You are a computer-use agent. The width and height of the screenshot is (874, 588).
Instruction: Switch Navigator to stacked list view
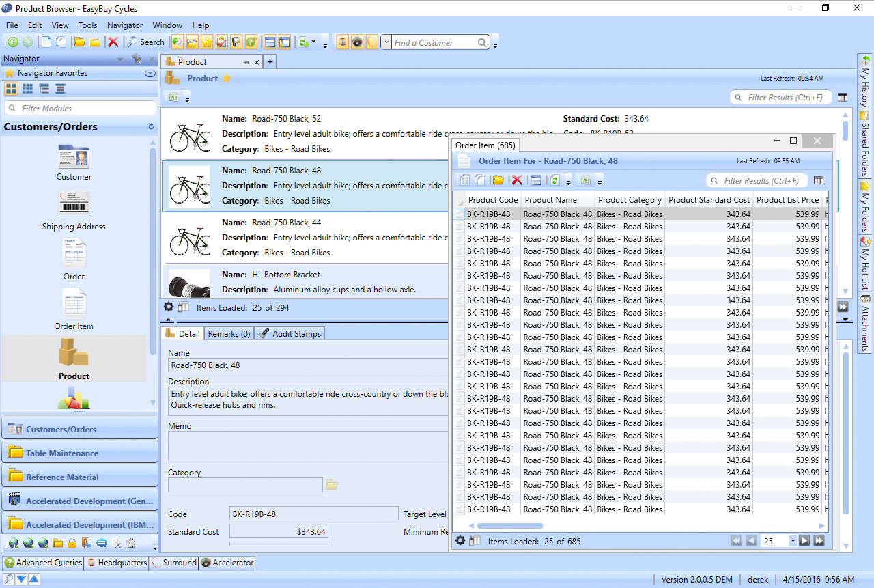[60, 89]
